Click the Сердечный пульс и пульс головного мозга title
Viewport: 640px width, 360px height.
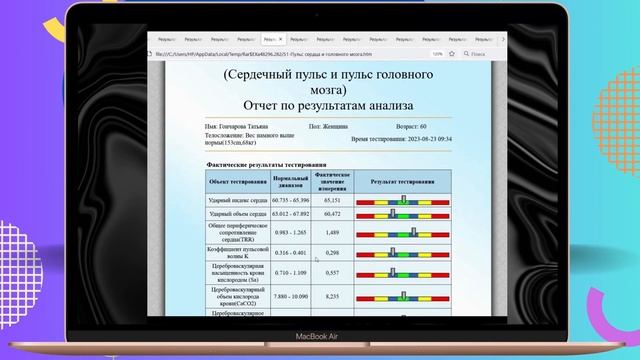(328, 82)
